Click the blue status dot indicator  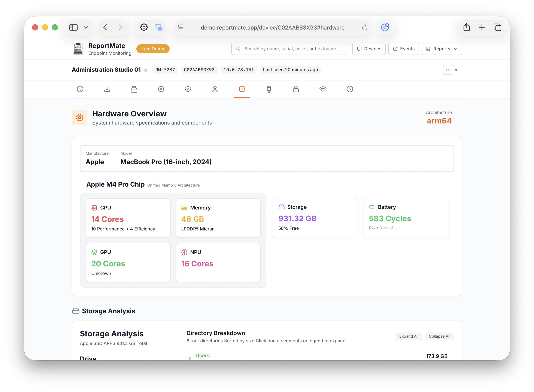456,70
